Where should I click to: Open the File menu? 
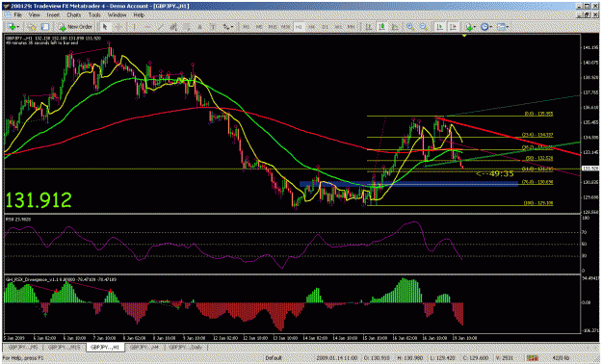point(17,15)
